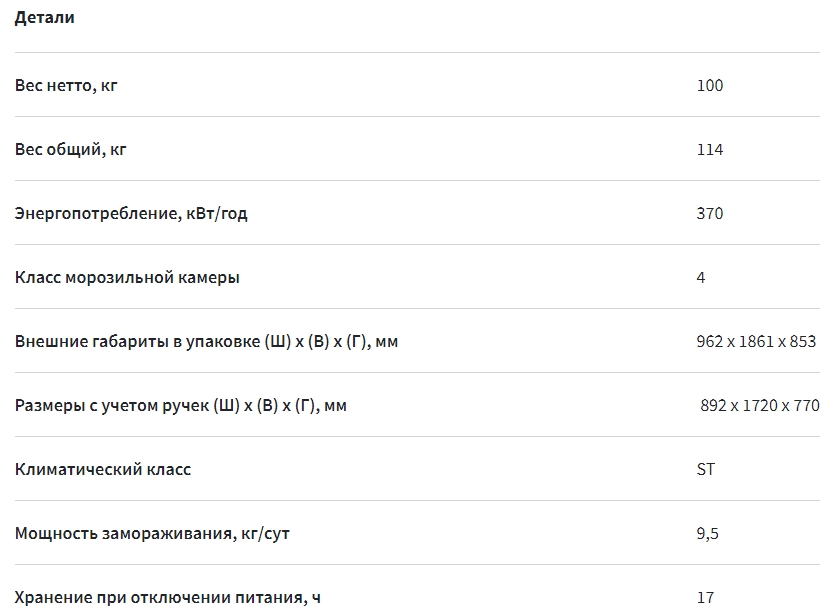The image size is (820, 616).
Task: Click the energy consumption value 370
Action: pyautogui.click(x=709, y=213)
